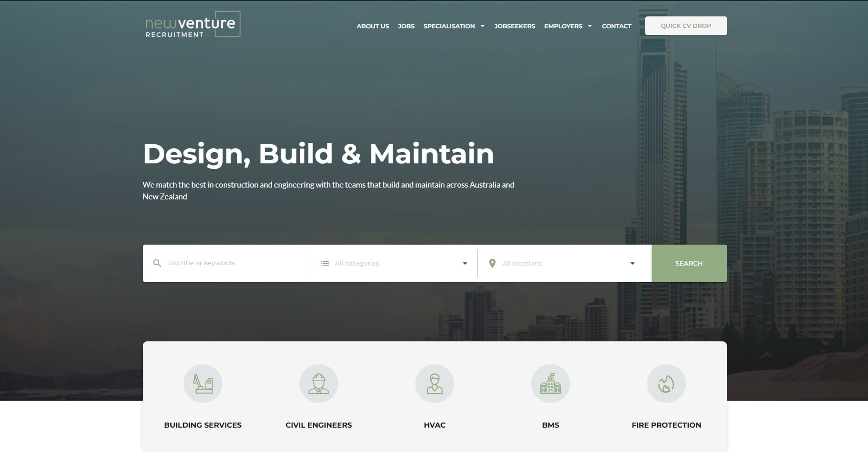
Task: Click the categories list icon
Action: [325, 263]
